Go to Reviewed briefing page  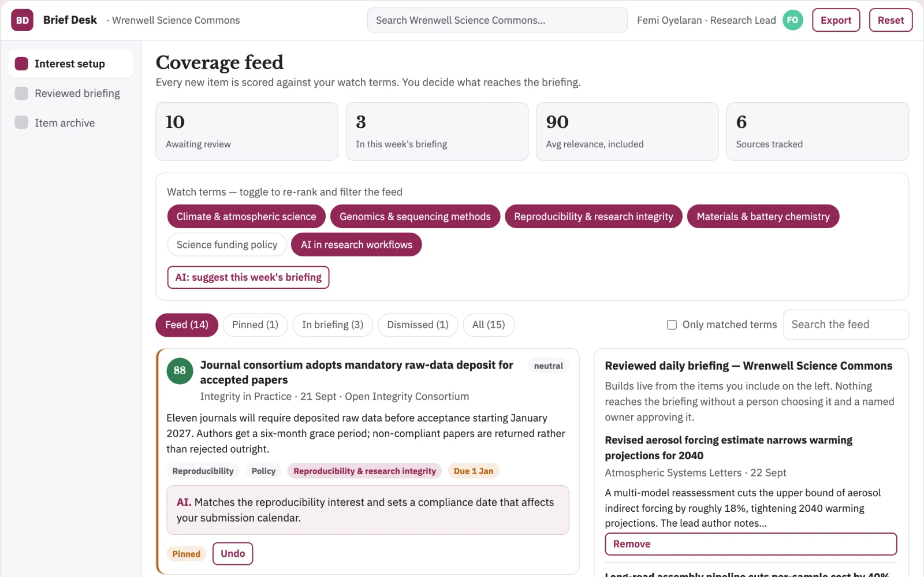[70, 94]
